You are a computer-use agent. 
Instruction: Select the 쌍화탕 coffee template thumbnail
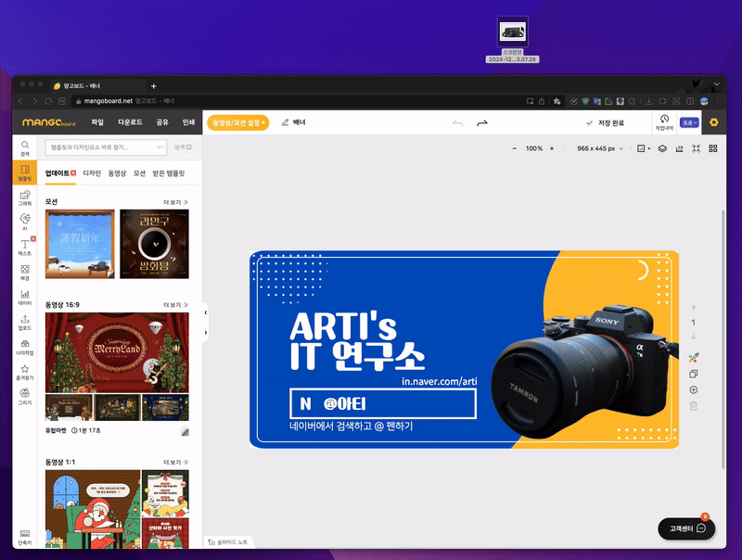154,244
